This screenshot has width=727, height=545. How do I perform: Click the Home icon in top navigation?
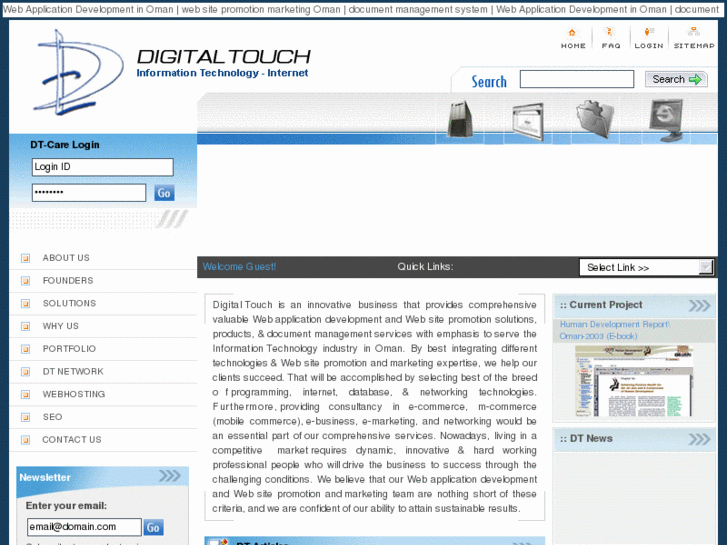tap(573, 38)
